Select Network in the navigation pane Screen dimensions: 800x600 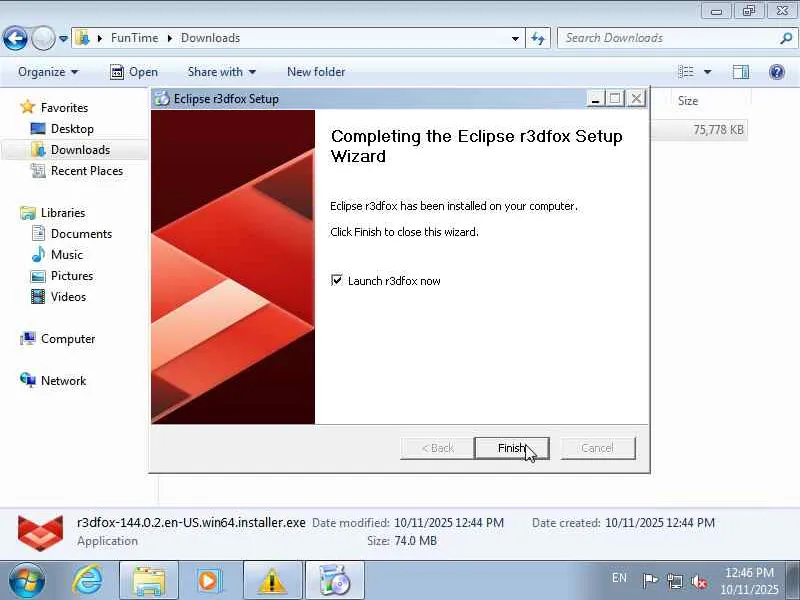click(x=63, y=381)
